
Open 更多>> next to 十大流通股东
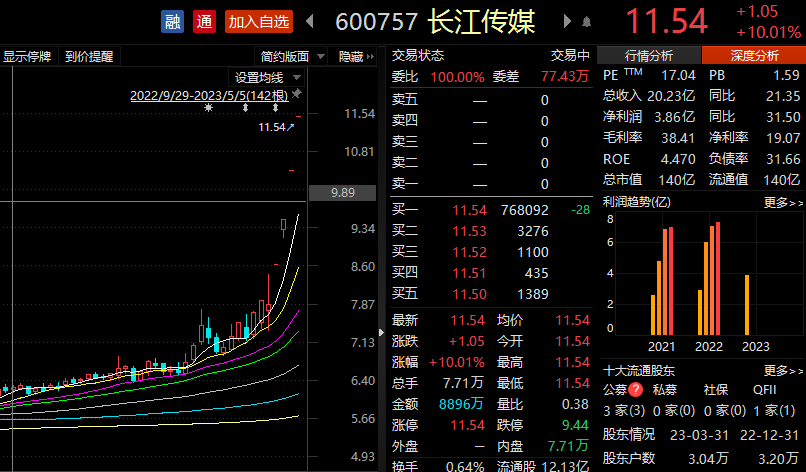[783, 370]
